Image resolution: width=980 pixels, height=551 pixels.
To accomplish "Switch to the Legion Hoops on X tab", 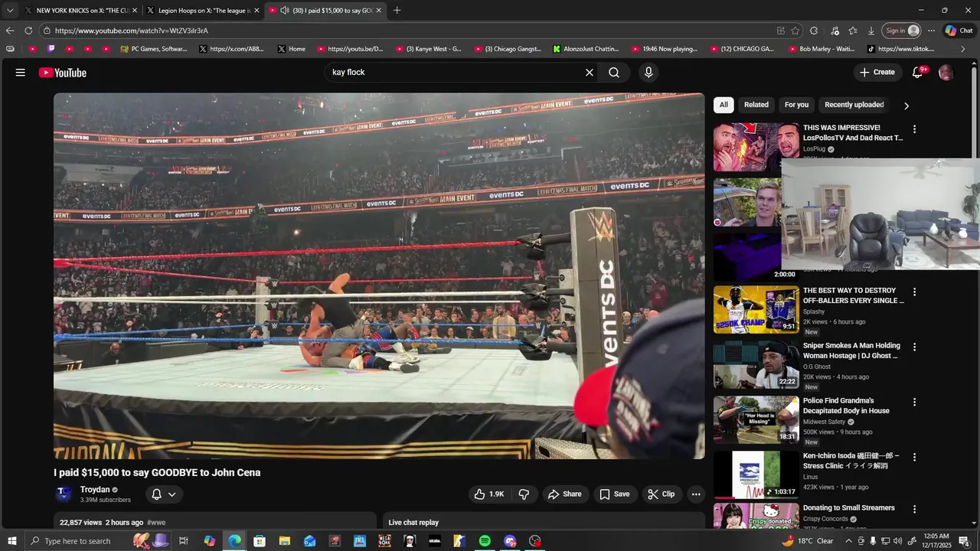I will 203,11.
